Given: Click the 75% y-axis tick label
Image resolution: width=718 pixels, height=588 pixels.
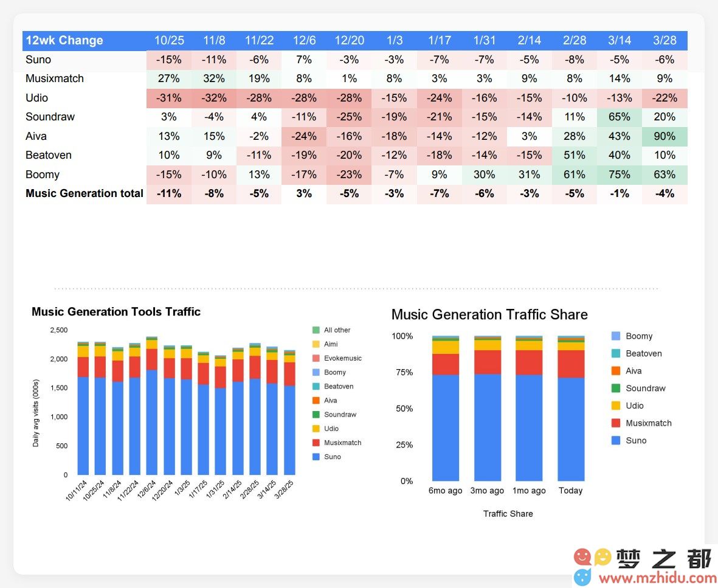Looking at the screenshot, I should (x=404, y=372).
